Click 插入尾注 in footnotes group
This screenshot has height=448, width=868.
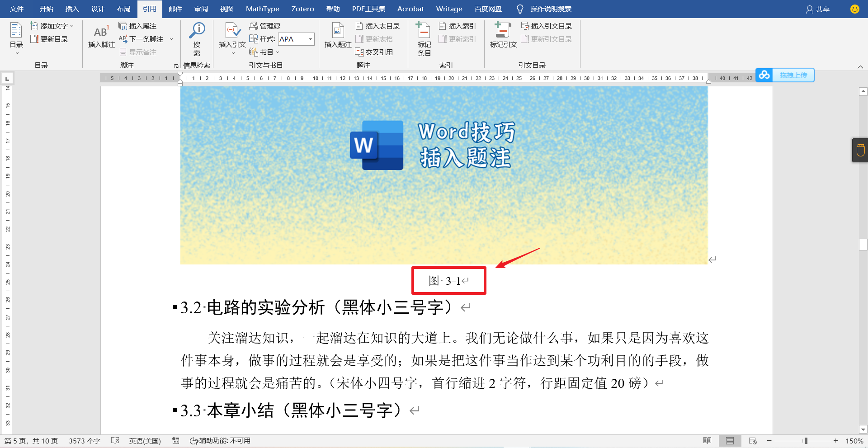[x=137, y=26]
